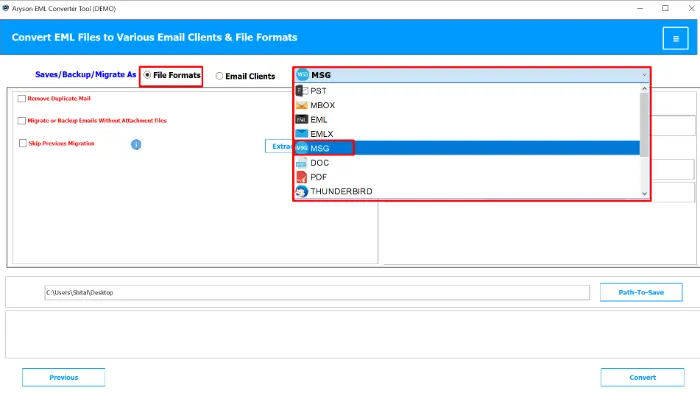700x396 pixels.
Task: Click the destination path input field
Action: (x=317, y=292)
